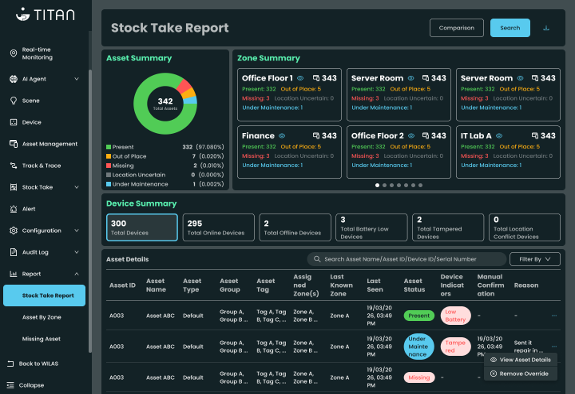Open the three-dot menu on the Under Maintenance row
The width and height of the screenshot is (575, 394).
point(554,346)
